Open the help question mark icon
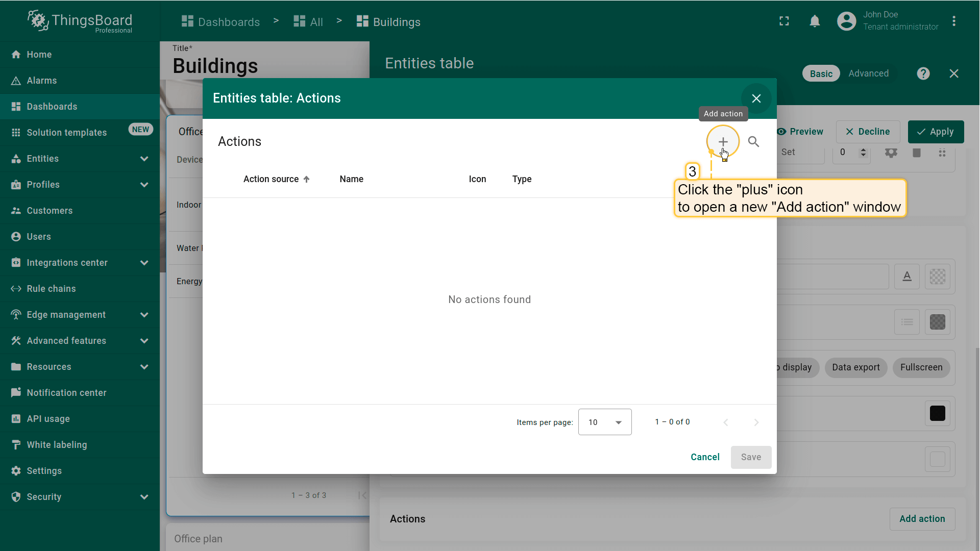The height and width of the screenshot is (551, 980). point(923,73)
